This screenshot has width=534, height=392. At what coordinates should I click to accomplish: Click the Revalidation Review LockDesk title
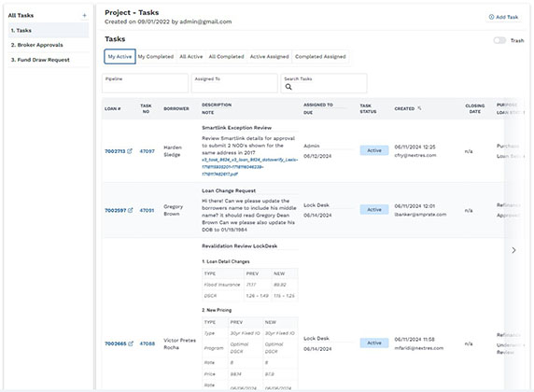[x=239, y=245]
